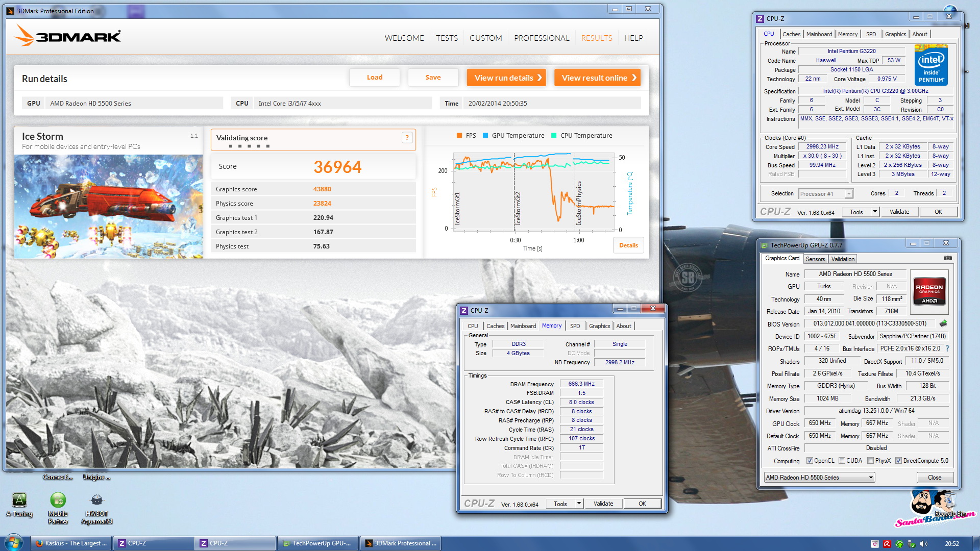This screenshot has height=551, width=980.
Task: Click the Validating score help question icon
Action: tap(407, 138)
